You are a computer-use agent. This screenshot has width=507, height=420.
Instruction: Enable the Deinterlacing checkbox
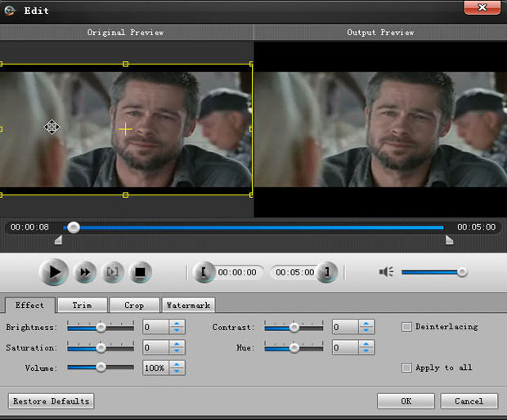coord(406,327)
